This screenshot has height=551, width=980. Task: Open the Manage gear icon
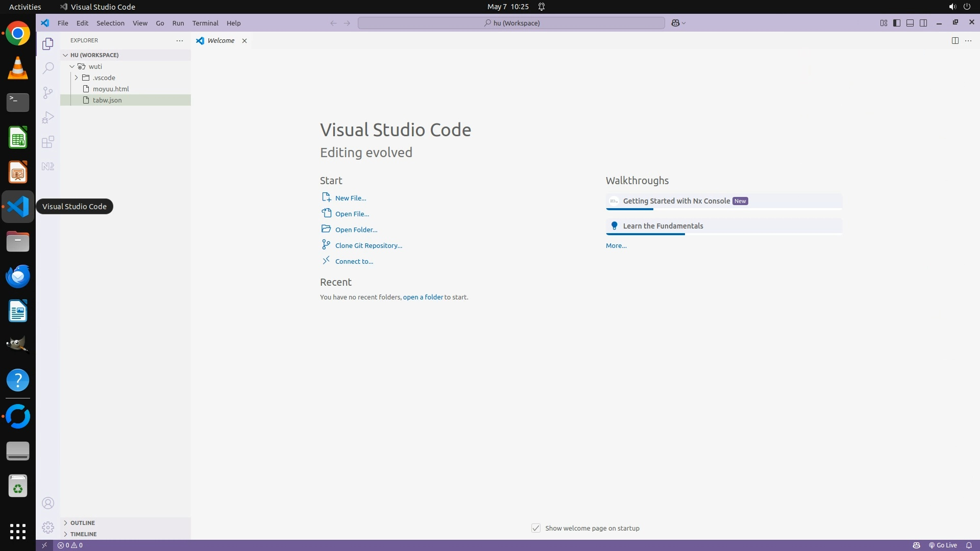[48, 528]
